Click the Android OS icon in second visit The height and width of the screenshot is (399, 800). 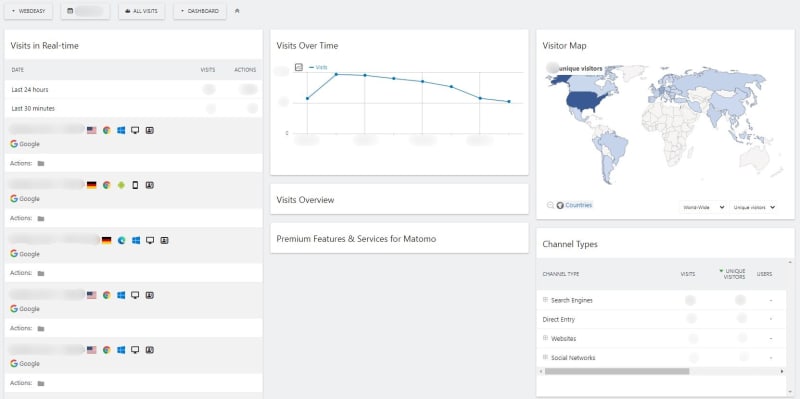(x=121, y=185)
